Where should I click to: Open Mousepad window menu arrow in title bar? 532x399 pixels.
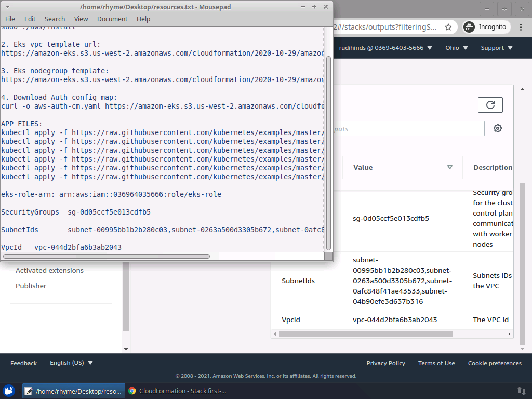click(7, 7)
